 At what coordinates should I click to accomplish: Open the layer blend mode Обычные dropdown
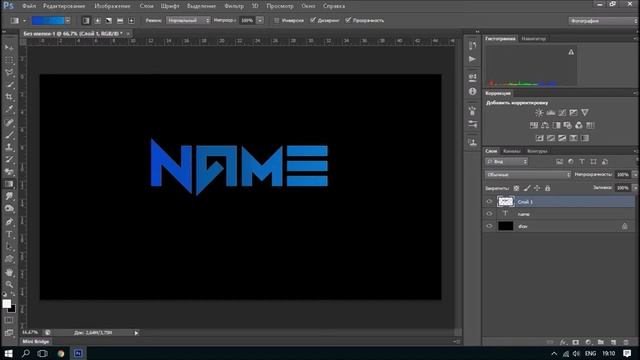coord(528,175)
